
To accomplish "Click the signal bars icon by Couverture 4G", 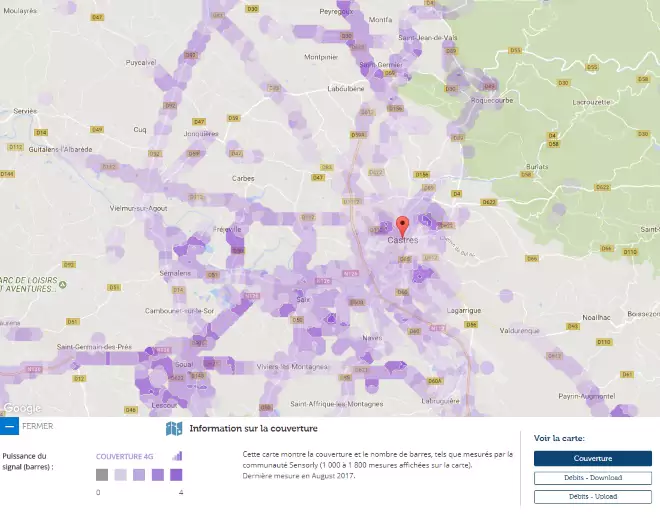I will [x=177, y=455].
